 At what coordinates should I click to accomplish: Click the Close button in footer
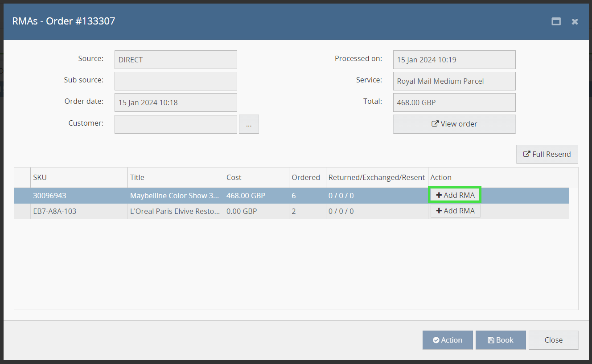(x=553, y=340)
